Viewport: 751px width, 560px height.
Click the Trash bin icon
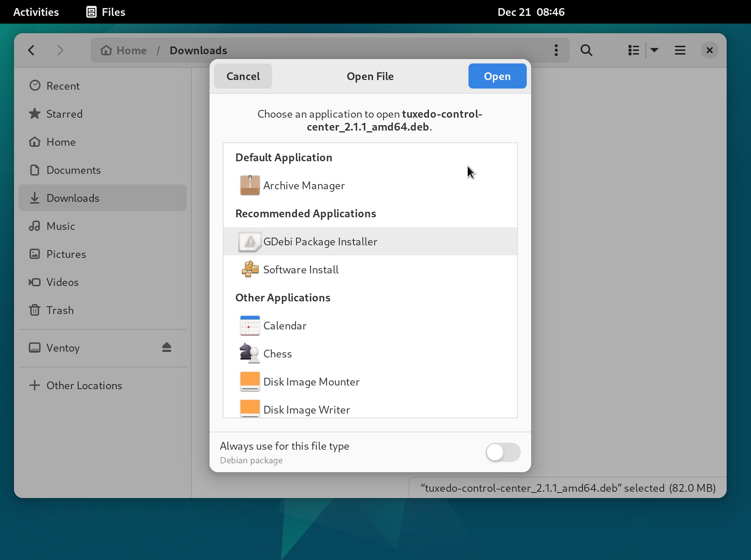(35, 310)
